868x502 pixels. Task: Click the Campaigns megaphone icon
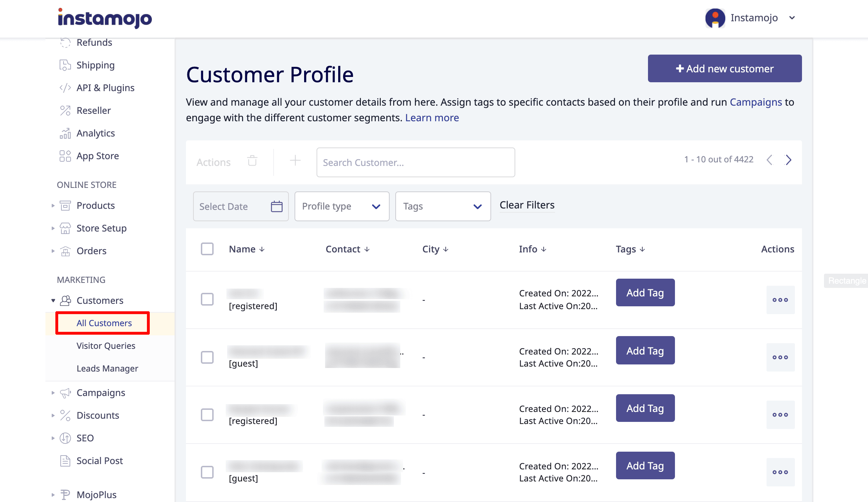pos(65,393)
